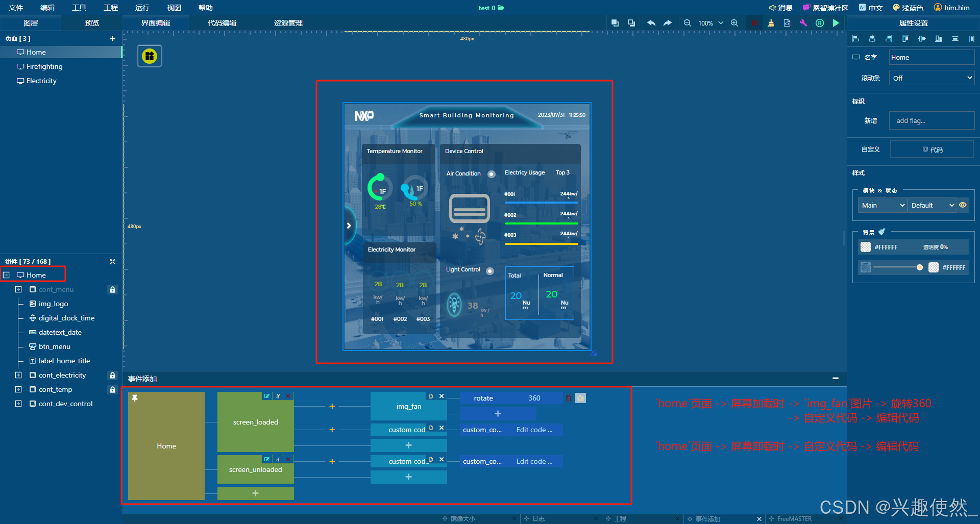The height and width of the screenshot is (524, 980).
Task: Send to back layer icon in toolbar
Action: tap(631, 23)
